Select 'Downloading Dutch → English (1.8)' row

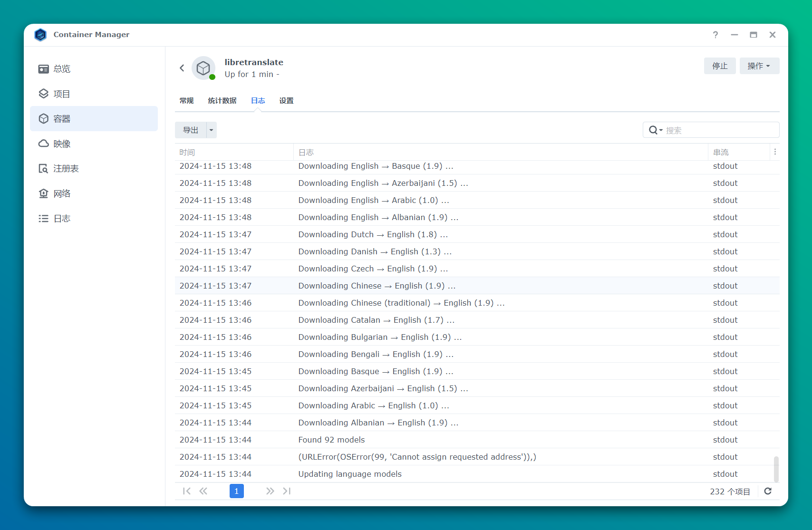477,234
